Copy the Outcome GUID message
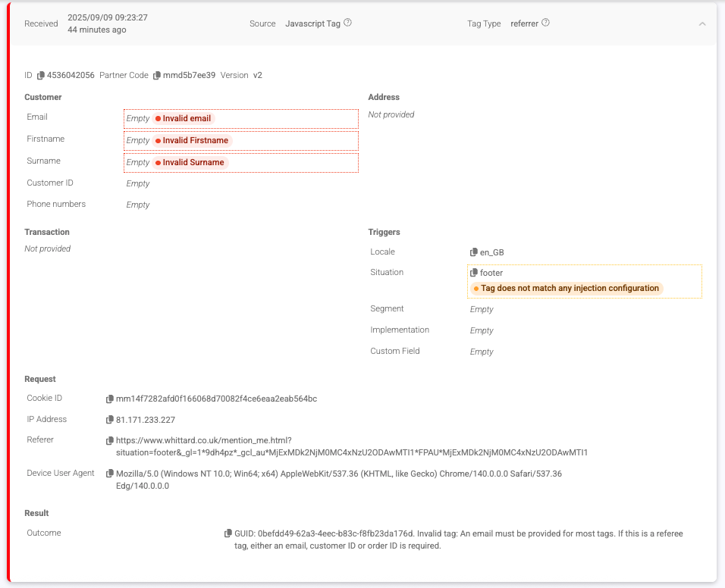 [x=228, y=533]
